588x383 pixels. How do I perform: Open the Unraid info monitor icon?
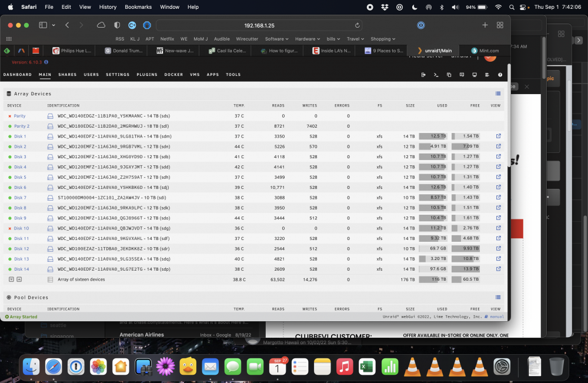point(475,75)
